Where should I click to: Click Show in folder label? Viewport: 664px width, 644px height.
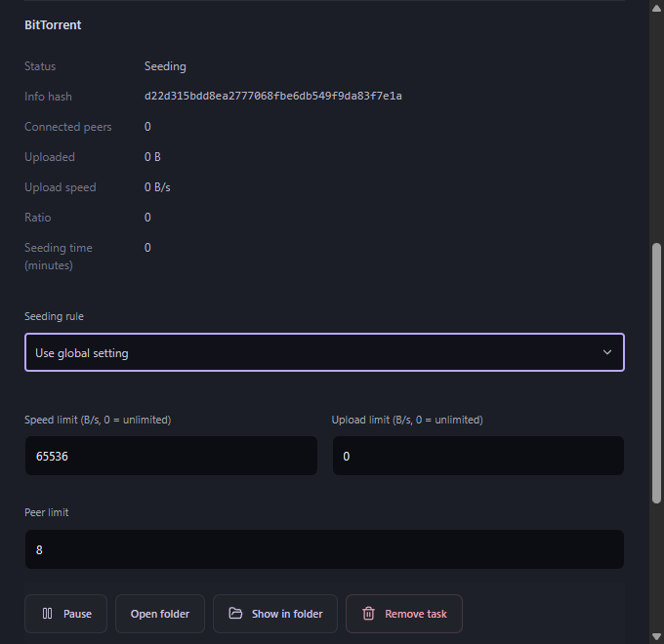[x=287, y=614]
